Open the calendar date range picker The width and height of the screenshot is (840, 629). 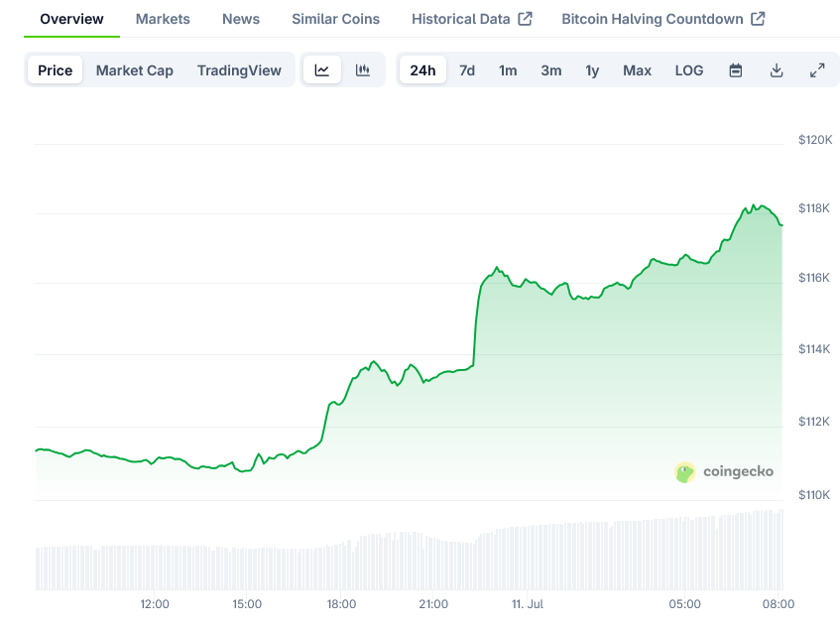tap(736, 70)
